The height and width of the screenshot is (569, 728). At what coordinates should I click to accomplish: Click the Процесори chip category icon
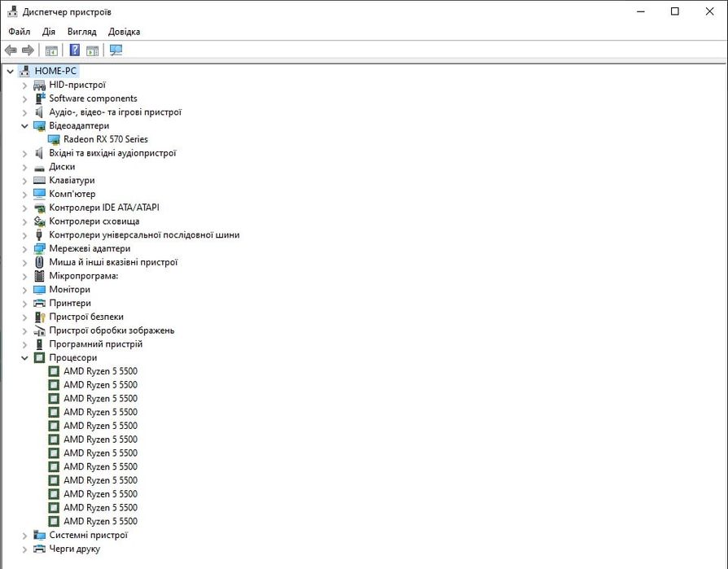(39, 358)
